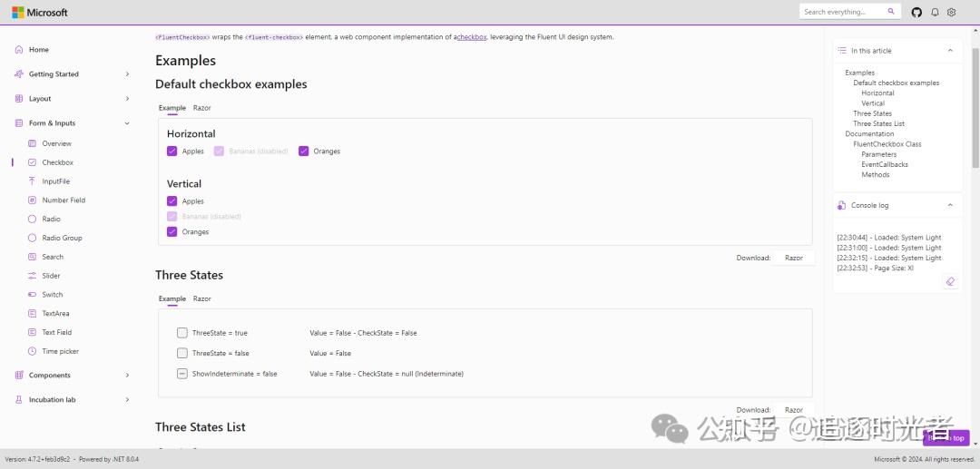Focus the Search everything input field

[x=841, y=12]
